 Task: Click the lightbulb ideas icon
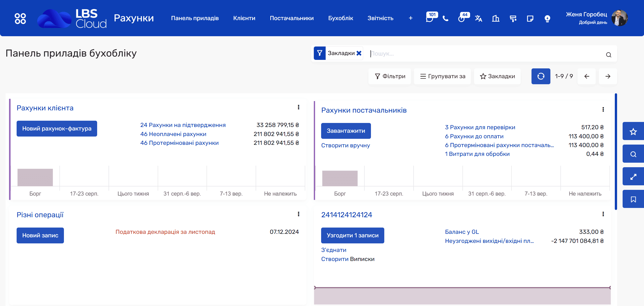[547, 18]
